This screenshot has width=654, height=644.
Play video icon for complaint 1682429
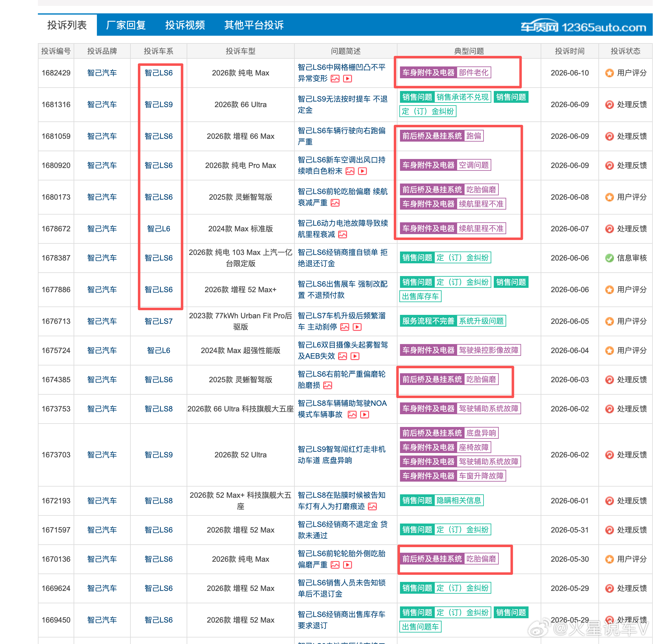pyautogui.click(x=347, y=79)
